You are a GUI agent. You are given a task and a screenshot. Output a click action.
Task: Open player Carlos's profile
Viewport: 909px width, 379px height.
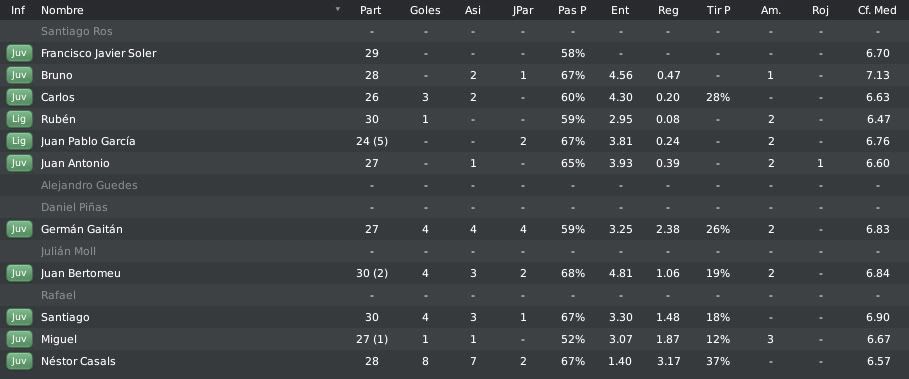click(57, 97)
